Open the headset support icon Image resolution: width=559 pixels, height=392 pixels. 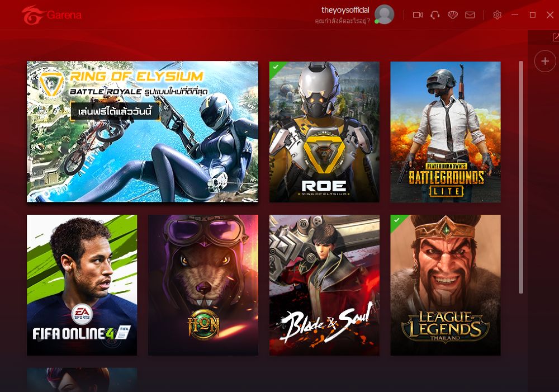[x=434, y=15]
